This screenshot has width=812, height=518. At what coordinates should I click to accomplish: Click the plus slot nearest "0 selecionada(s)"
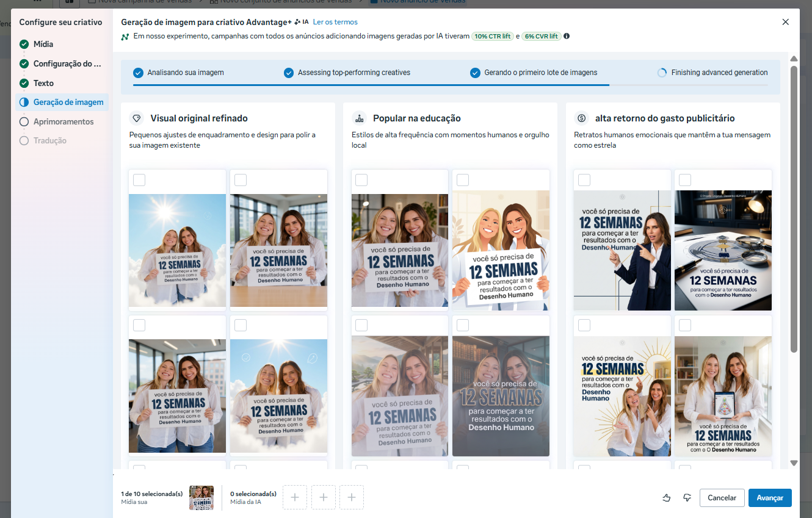tap(295, 497)
